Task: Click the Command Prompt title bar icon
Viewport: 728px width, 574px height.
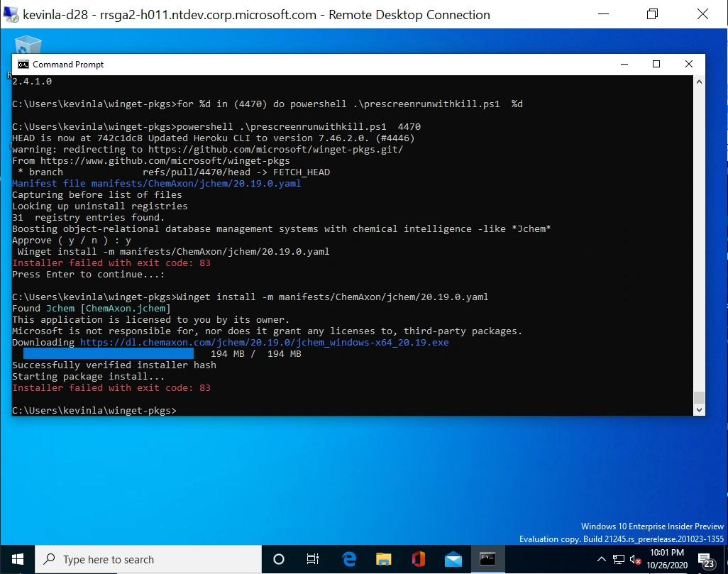Action: [22, 64]
